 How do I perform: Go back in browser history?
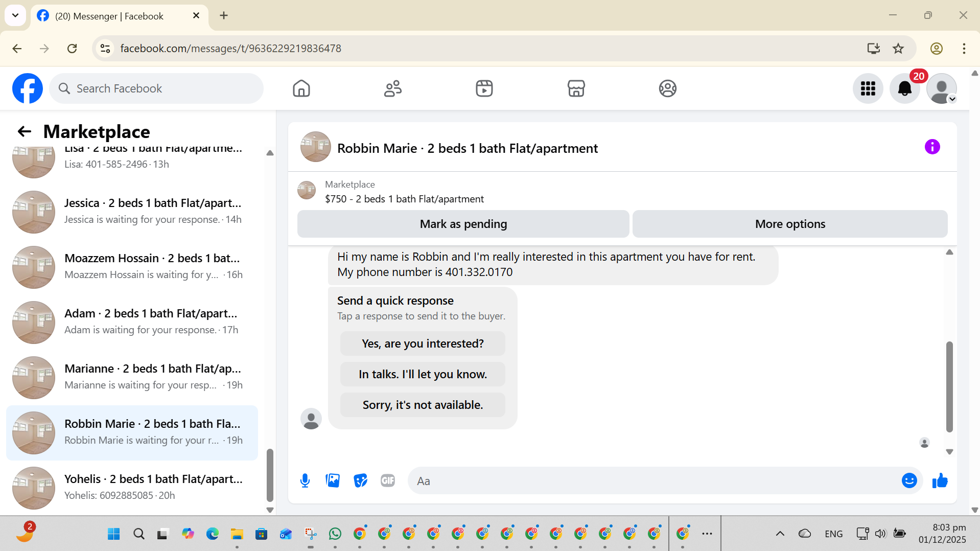(x=17, y=49)
